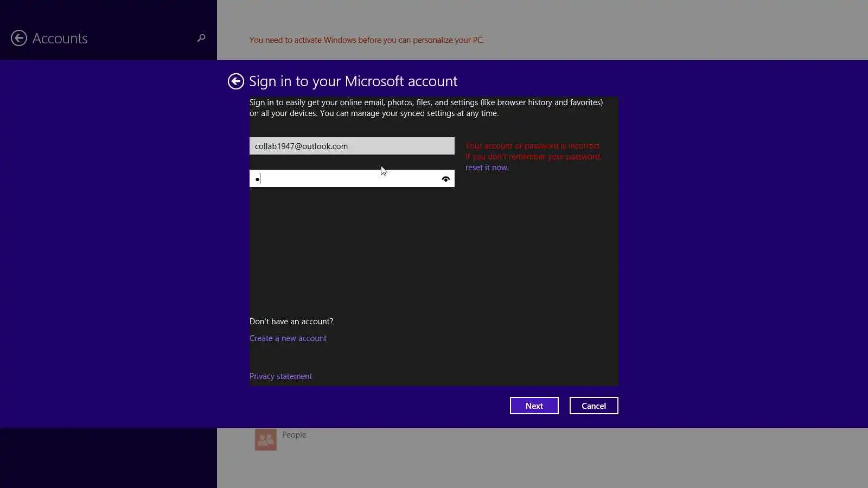Open search in the Accounts panel
The height and width of the screenshot is (488, 868).
(x=201, y=38)
